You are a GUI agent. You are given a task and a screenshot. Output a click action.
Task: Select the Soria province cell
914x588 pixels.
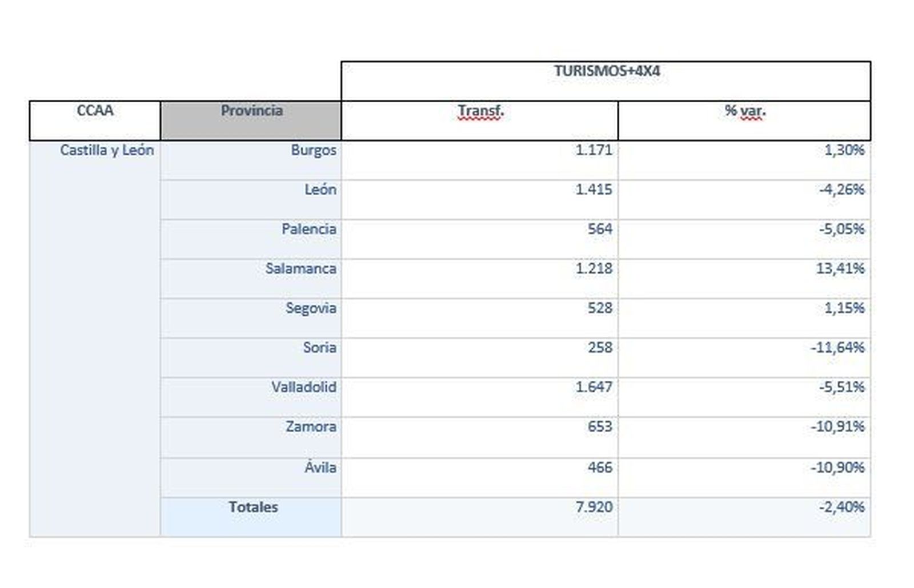click(x=319, y=348)
